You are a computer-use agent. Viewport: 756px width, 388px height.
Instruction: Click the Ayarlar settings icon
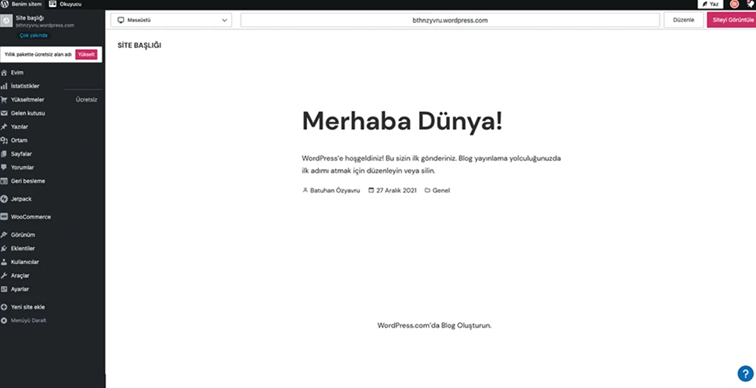[4, 289]
